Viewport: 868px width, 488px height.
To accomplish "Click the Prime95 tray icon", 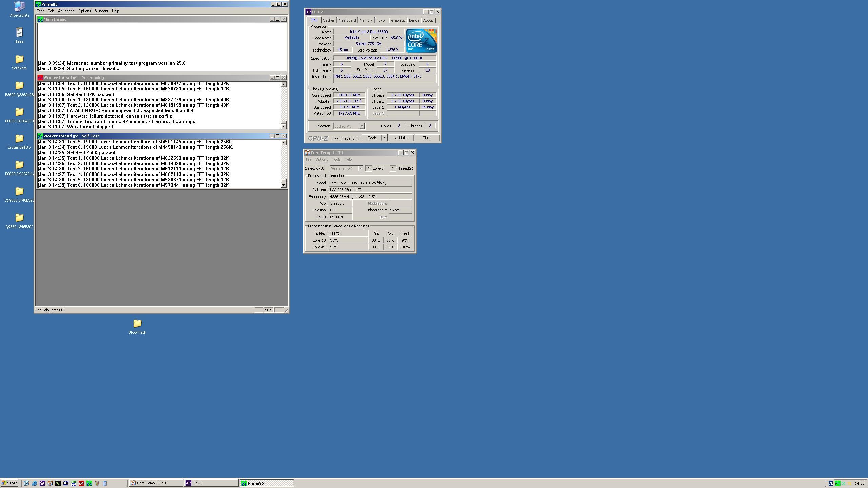I will pos(838,483).
